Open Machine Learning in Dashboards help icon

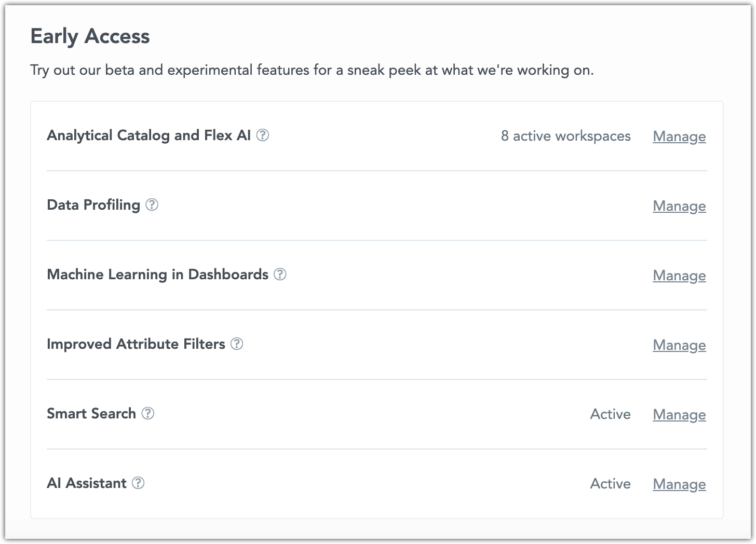tap(280, 275)
